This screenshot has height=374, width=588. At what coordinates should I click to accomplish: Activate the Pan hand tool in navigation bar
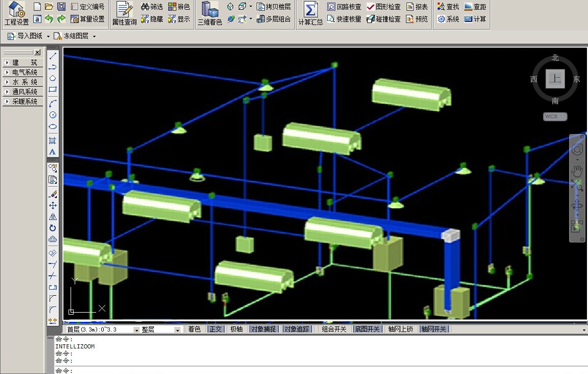[x=577, y=171]
